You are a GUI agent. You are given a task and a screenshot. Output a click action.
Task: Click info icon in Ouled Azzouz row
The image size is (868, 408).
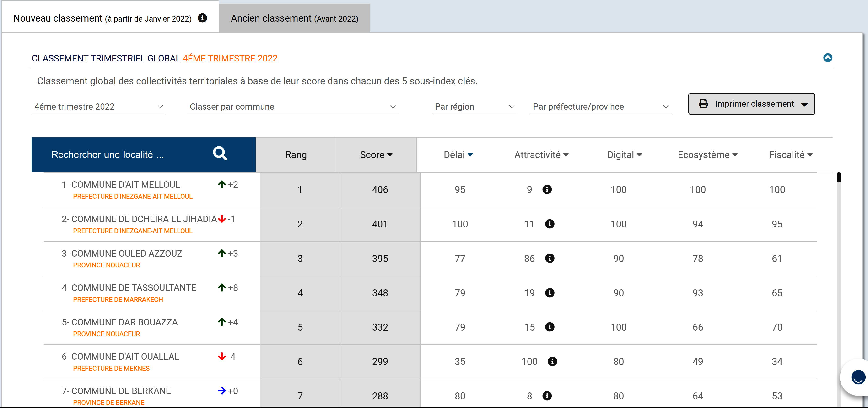point(550,258)
